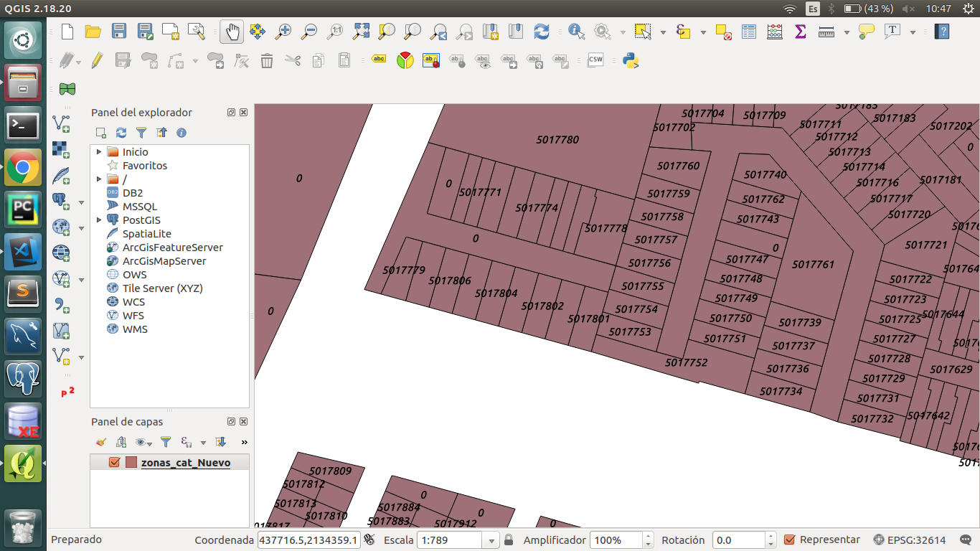Activate the Measure line ruler tool

coord(826,32)
